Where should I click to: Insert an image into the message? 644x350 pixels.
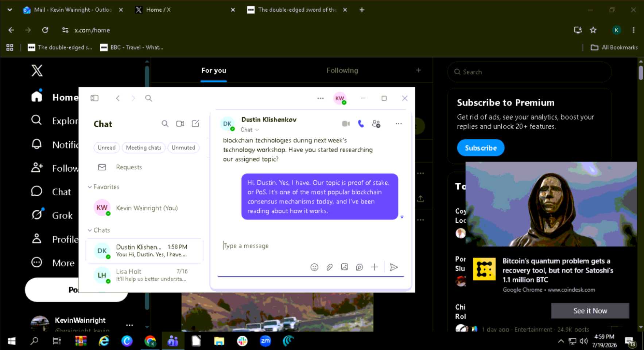pyautogui.click(x=344, y=267)
